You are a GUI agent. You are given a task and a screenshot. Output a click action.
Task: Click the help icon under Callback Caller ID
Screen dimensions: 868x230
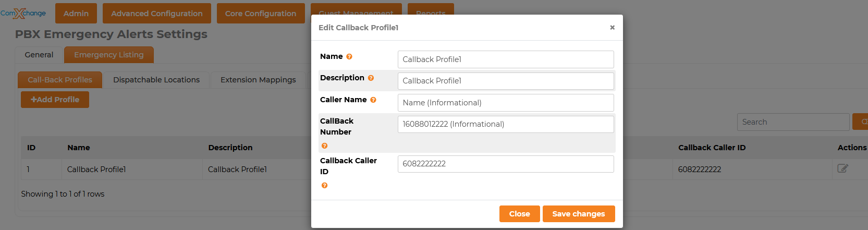[x=324, y=186]
